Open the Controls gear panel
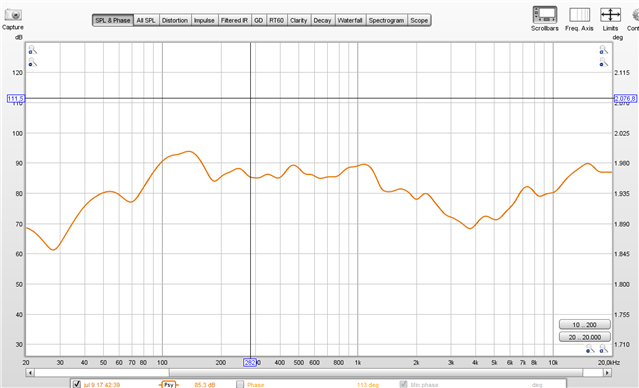639x388 pixels. click(x=635, y=15)
